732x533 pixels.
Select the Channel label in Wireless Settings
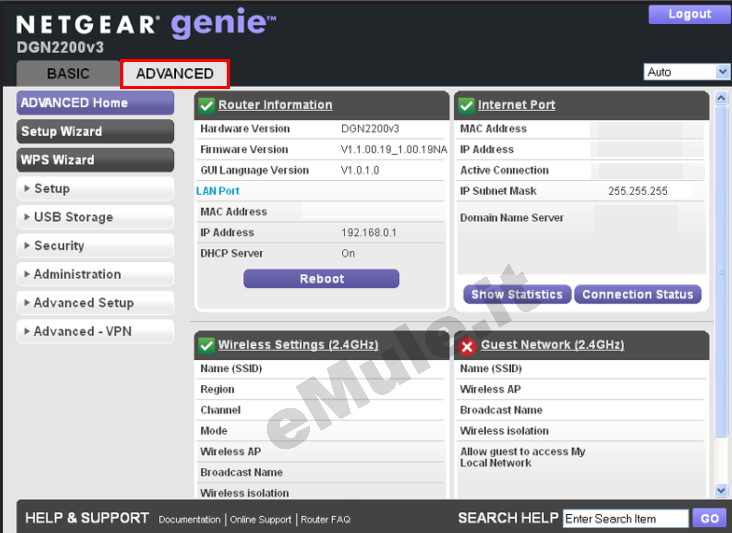tap(220, 410)
